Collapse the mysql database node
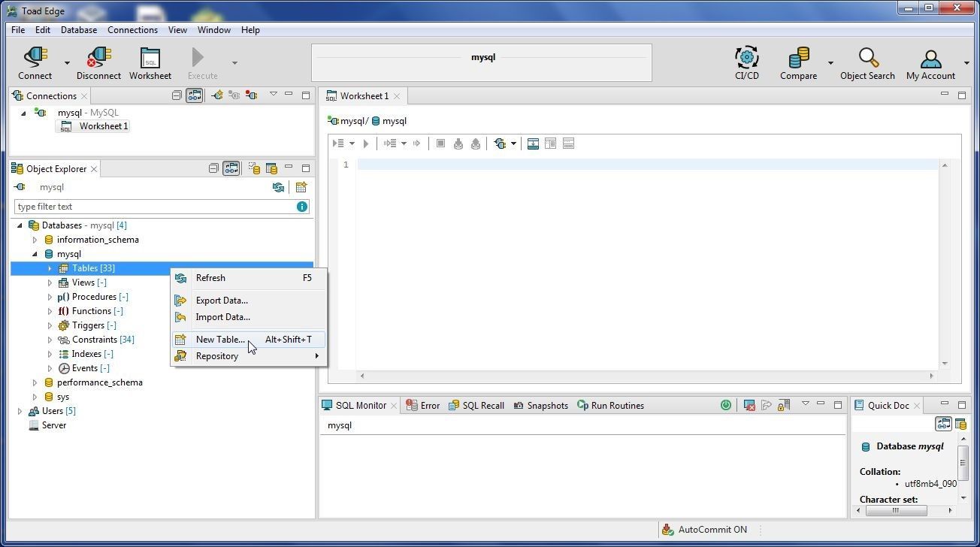The image size is (980, 547). click(35, 254)
